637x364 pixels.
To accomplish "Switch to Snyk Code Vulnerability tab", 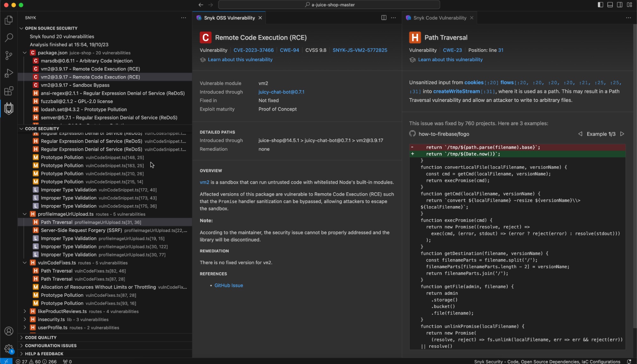I will pyautogui.click(x=439, y=18).
